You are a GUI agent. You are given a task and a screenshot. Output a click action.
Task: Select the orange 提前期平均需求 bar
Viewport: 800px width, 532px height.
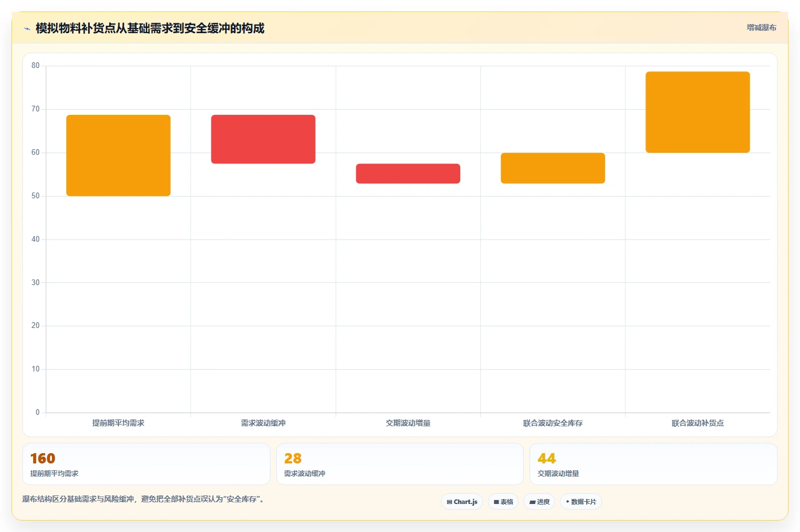click(x=118, y=155)
